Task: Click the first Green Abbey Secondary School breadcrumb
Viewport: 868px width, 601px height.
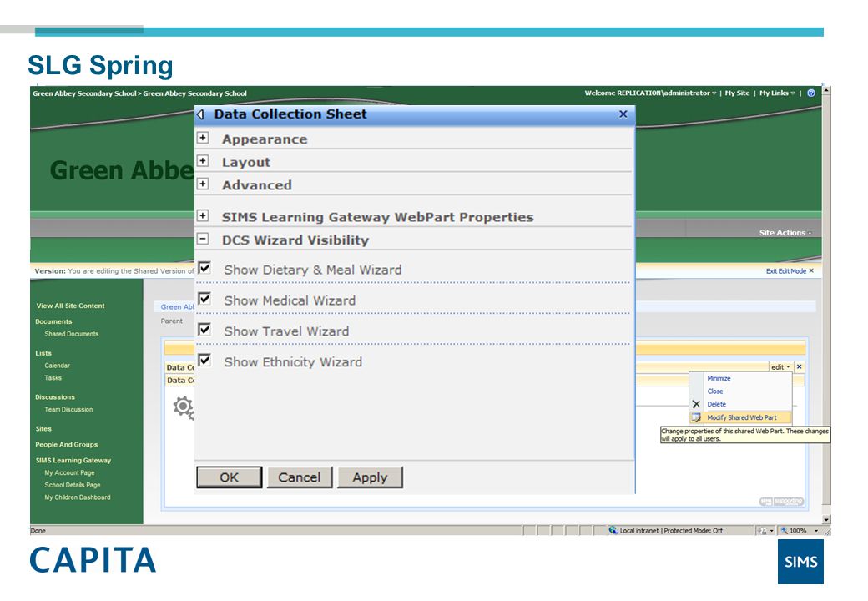Action: (84, 93)
